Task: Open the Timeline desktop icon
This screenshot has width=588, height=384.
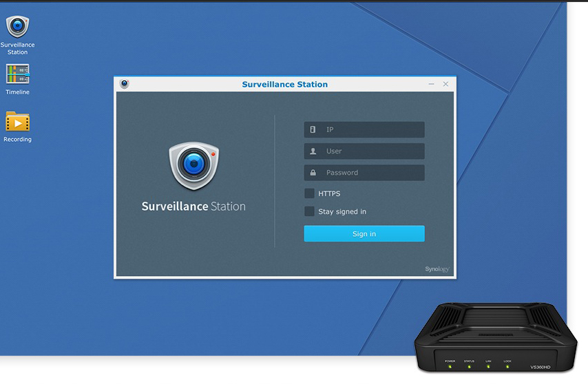Action: pos(17,74)
